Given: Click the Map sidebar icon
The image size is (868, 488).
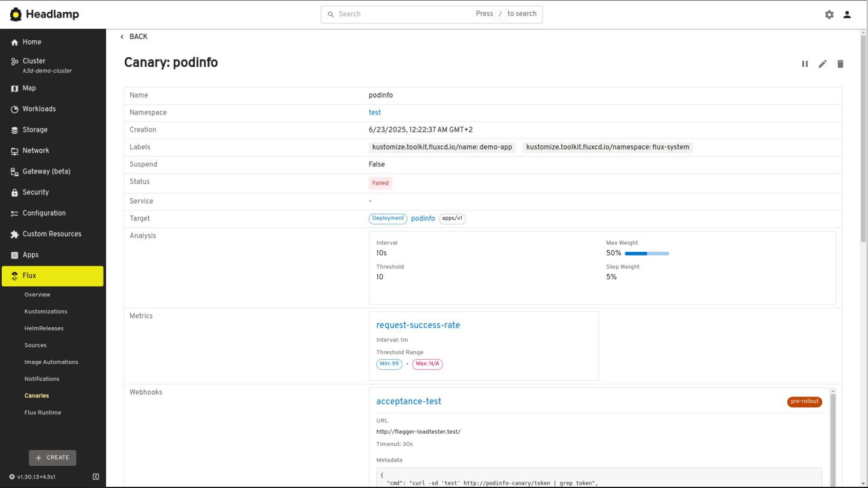Looking at the screenshot, I should [x=15, y=89].
